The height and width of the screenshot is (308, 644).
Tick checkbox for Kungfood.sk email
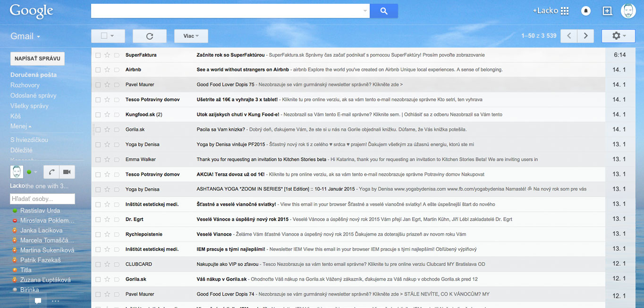pos(98,115)
